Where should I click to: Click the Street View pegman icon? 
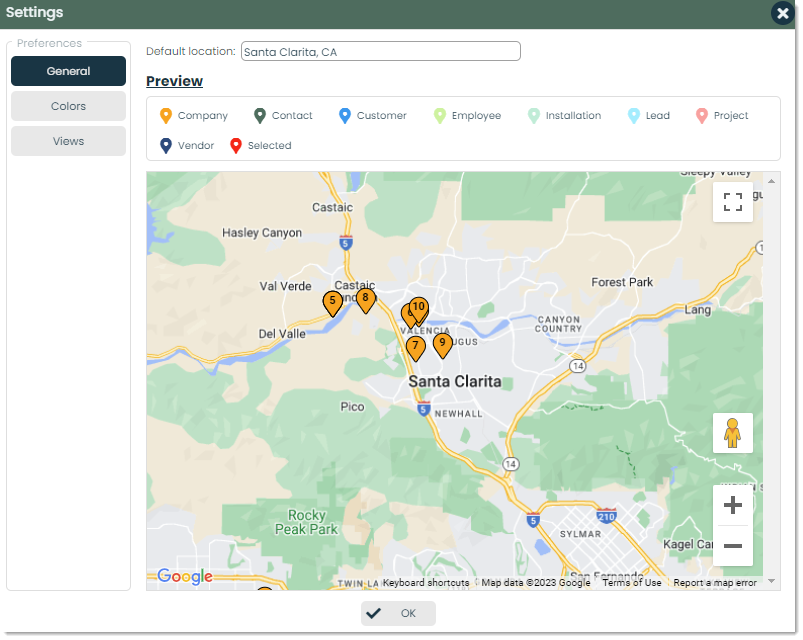point(732,433)
